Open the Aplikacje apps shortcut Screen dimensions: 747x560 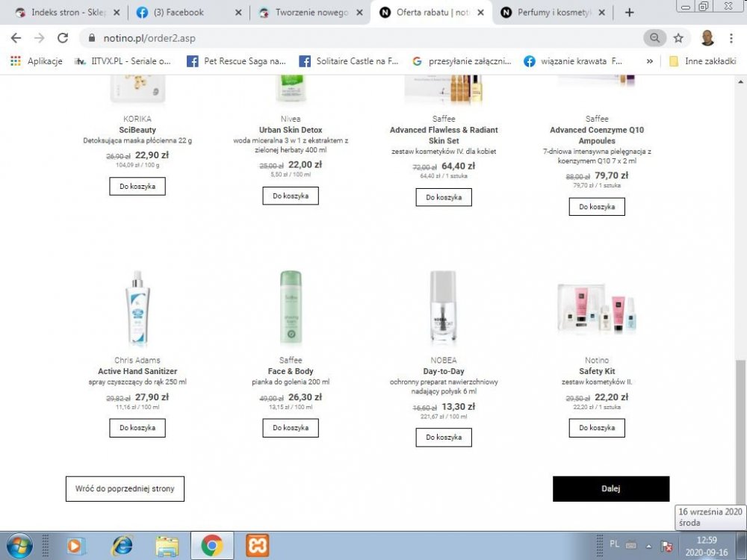36,61
